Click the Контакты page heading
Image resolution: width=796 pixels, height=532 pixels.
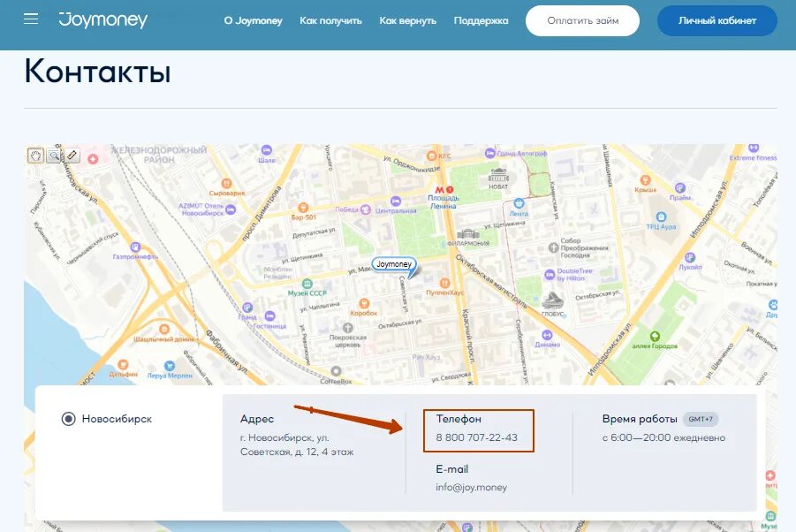(x=97, y=71)
